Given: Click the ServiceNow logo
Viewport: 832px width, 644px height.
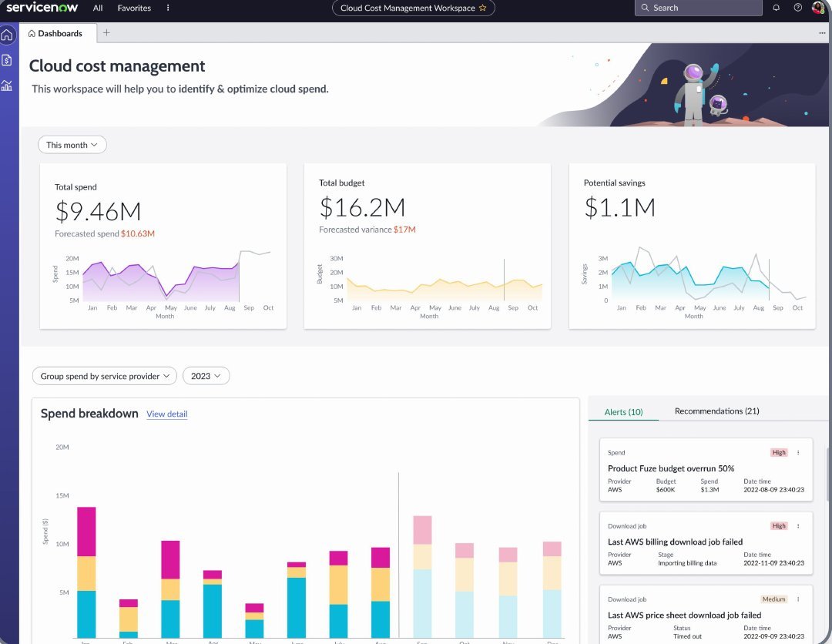Looking at the screenshot, I should click(x=42, y=8).
